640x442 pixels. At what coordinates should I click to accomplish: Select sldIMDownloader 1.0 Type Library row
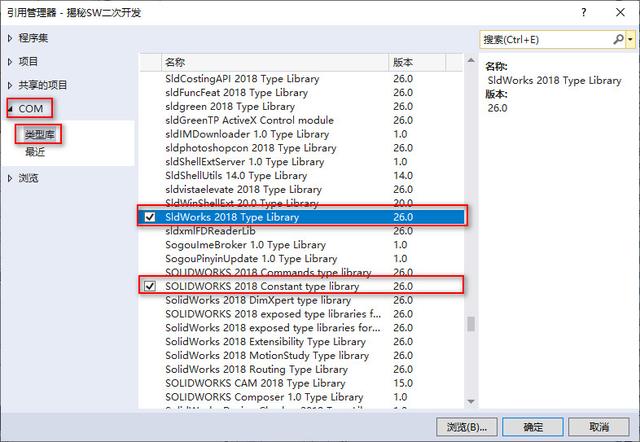pos(301,134)
